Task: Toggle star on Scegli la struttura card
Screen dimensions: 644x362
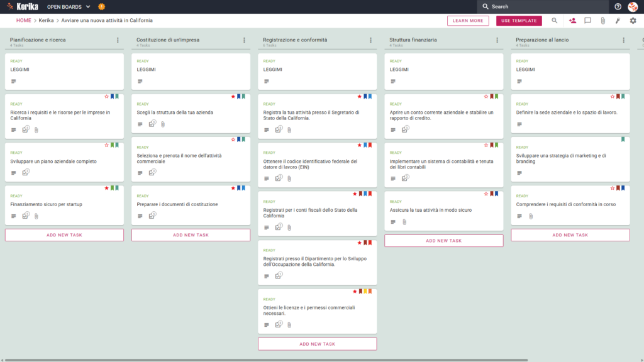Action: [233, 96]
